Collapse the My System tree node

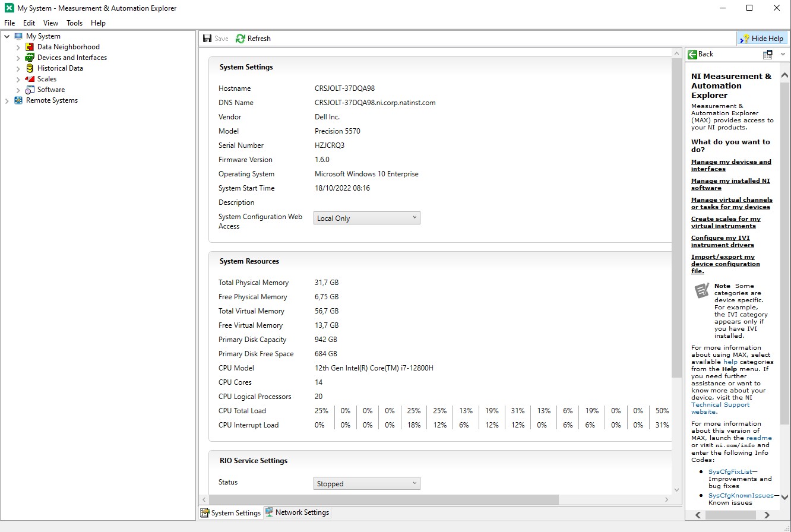pos(6,36)
